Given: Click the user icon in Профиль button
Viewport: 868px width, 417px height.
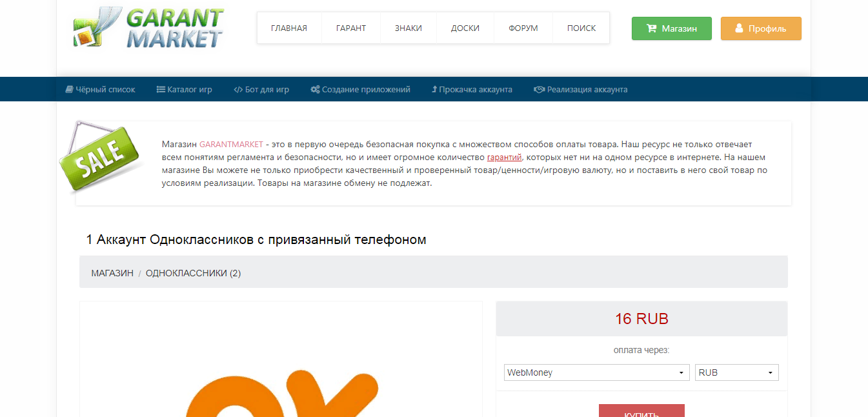Looking at the screenshot, I should (x=739, y=28).
